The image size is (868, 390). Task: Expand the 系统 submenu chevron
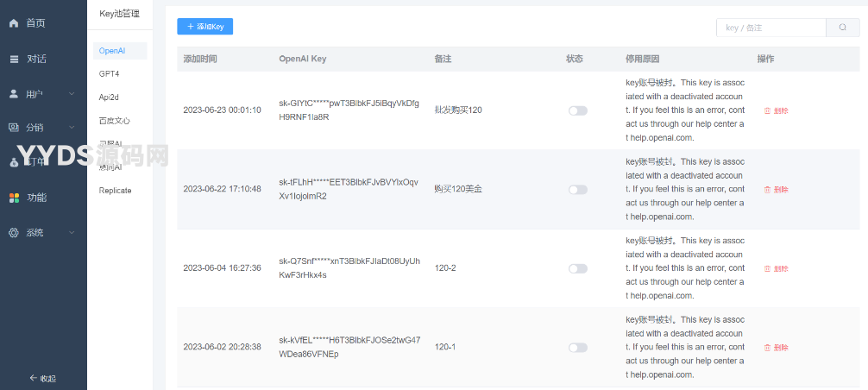[x=72, y=233]
